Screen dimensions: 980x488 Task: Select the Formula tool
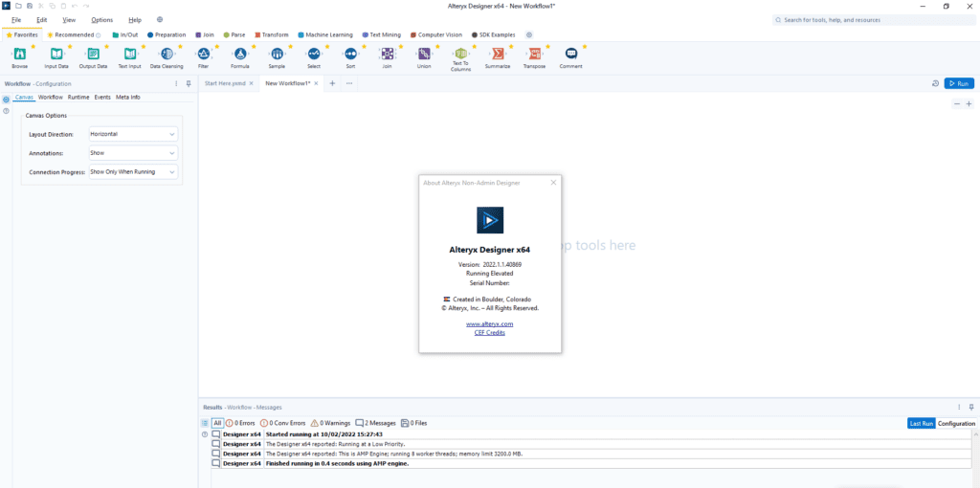pyautogui.click(x=239, y=55)
